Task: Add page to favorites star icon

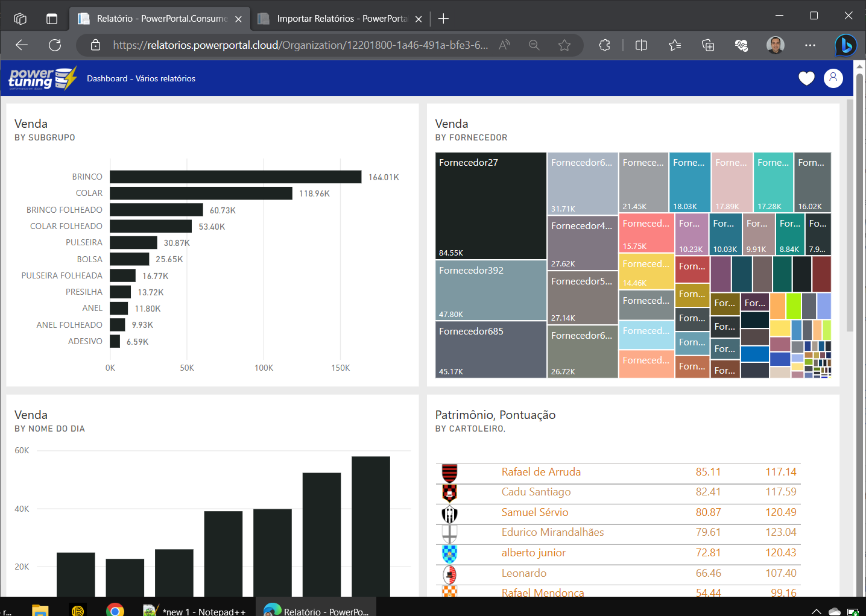Action: pos(564,45)
